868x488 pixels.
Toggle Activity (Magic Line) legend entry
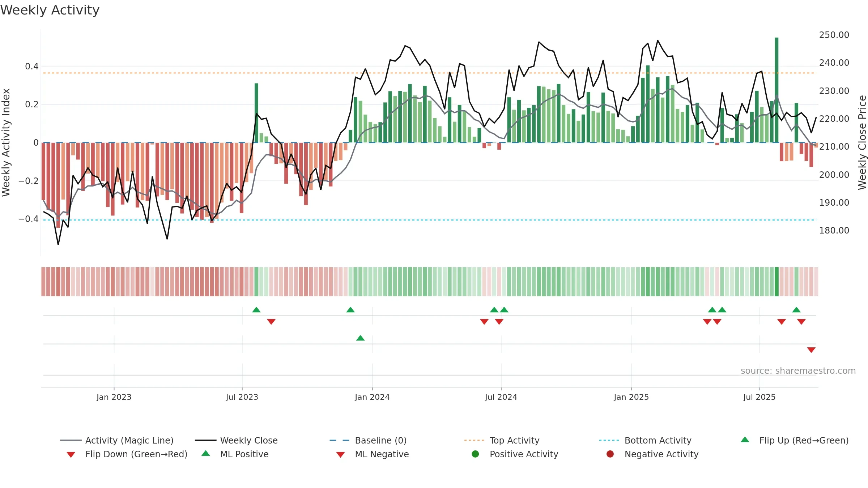click(x=117, y=440)
